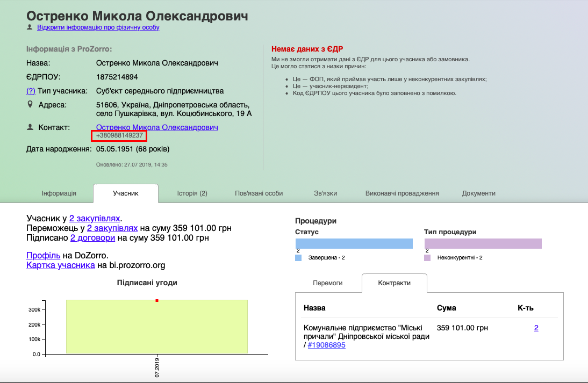Viewport: 588px width, 383px height.
Task: Go to the Пов'язані особи tab
Action: pos(259,193)
